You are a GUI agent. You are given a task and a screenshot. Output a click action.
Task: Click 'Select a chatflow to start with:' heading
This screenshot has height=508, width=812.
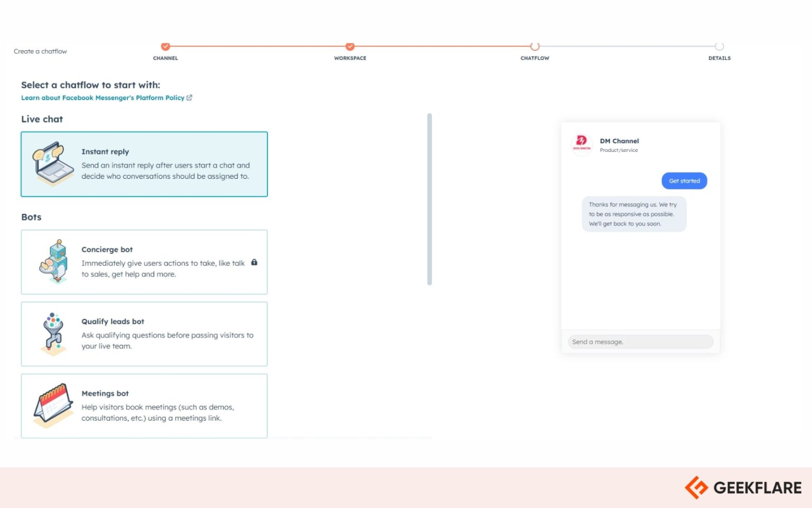click(90, 85)
